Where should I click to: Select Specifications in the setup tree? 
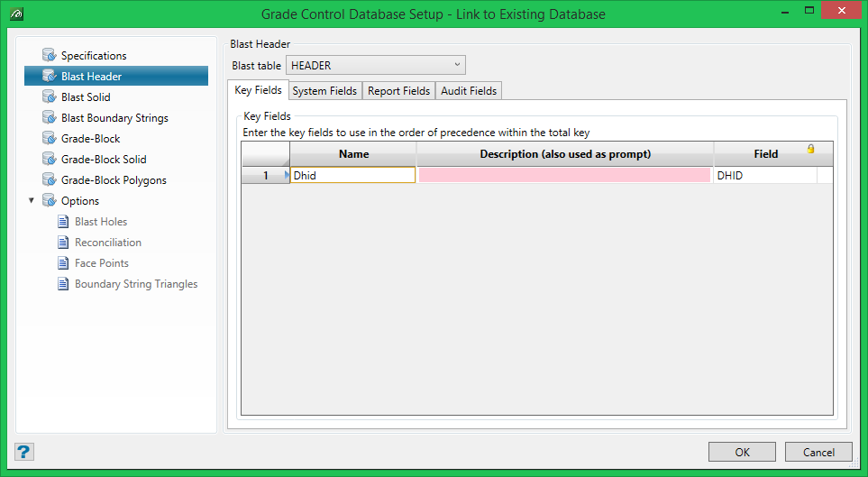click(x=94, y=55)
